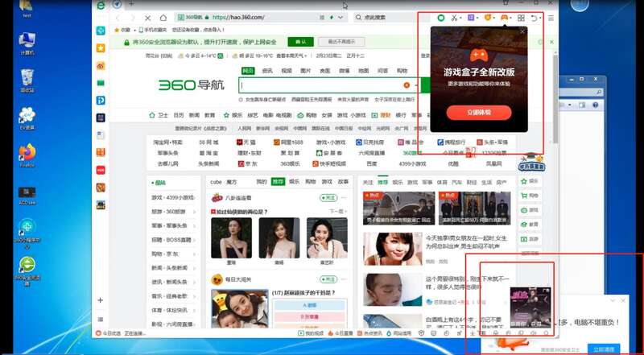Select the 图片 search tab

tap(306, 71)
